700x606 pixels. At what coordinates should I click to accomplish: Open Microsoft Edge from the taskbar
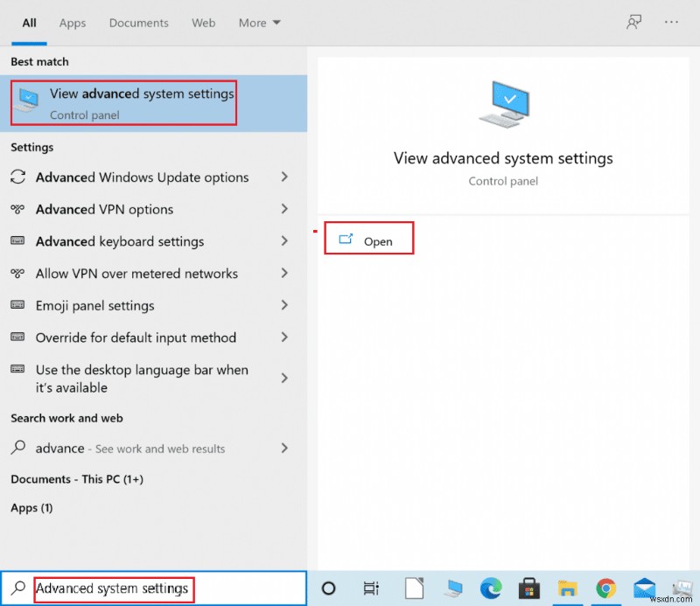tap(490, 589)
